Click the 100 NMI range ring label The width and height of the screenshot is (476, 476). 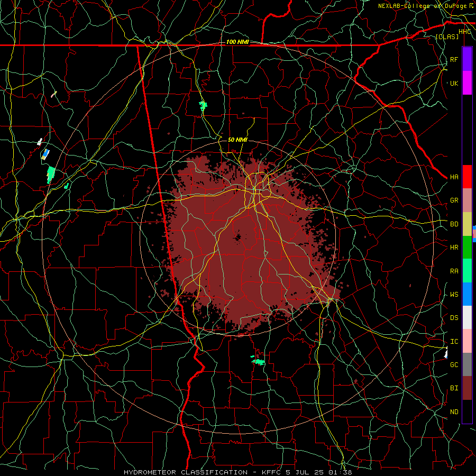(237, 42)
